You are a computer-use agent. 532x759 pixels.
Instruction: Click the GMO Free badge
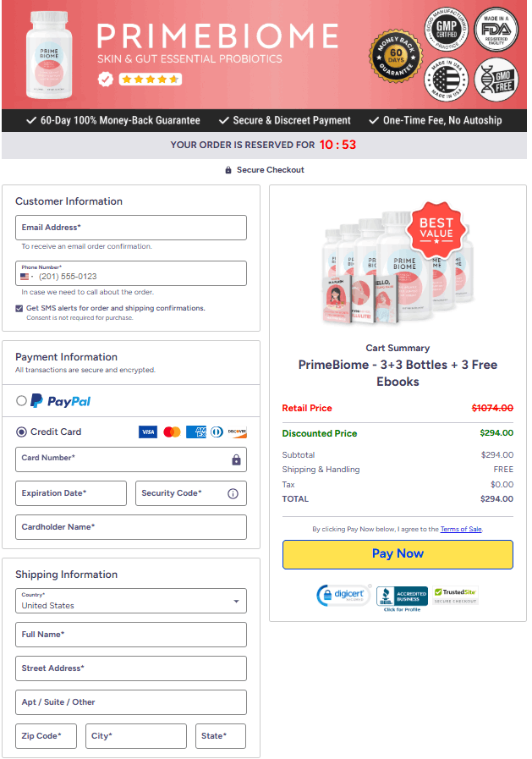pos(496,80)
